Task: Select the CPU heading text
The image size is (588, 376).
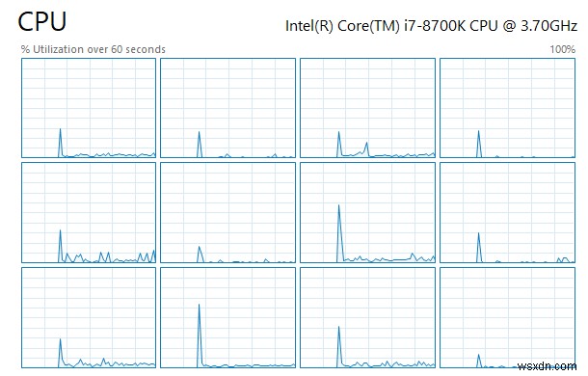Action: (42, 21)
